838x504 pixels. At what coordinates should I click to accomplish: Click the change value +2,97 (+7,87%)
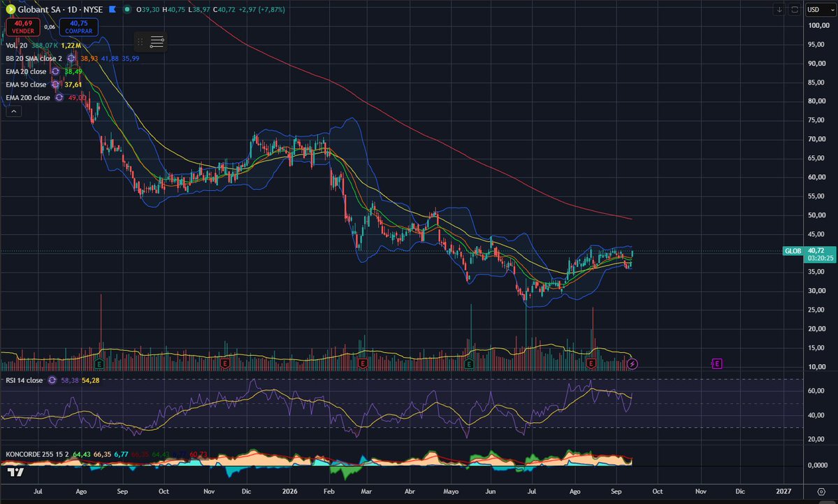coord(261,9)
